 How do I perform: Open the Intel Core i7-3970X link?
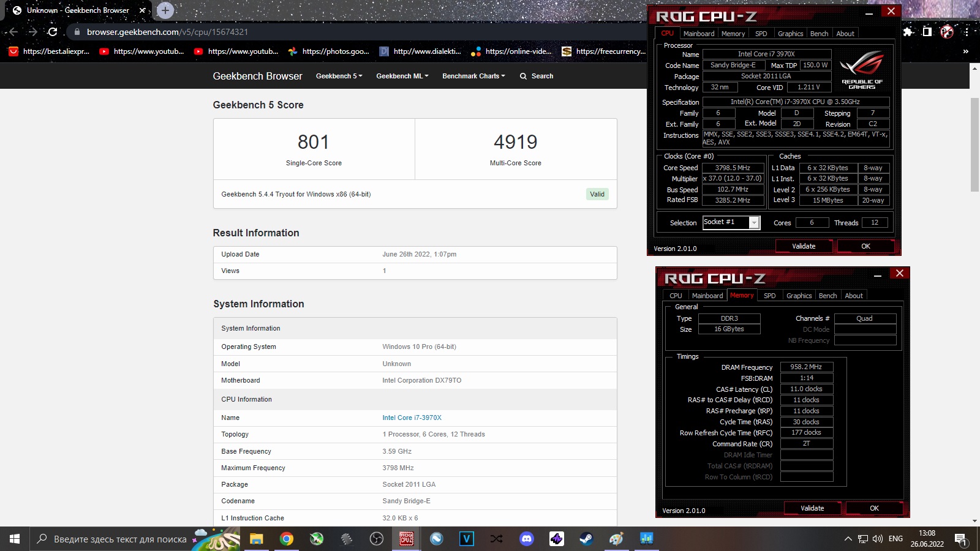412,418
